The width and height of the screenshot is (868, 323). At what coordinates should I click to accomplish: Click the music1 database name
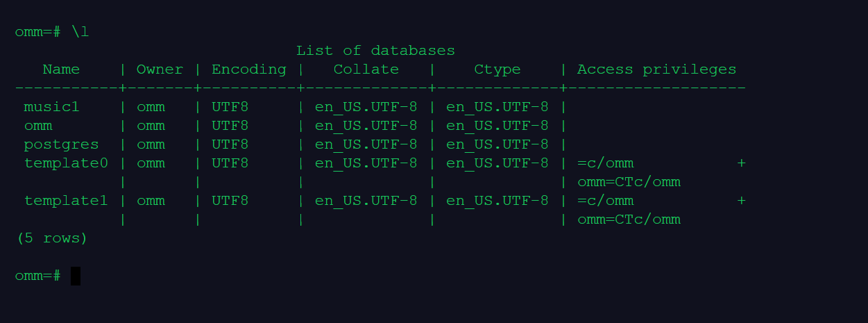[x=52, y=107]
